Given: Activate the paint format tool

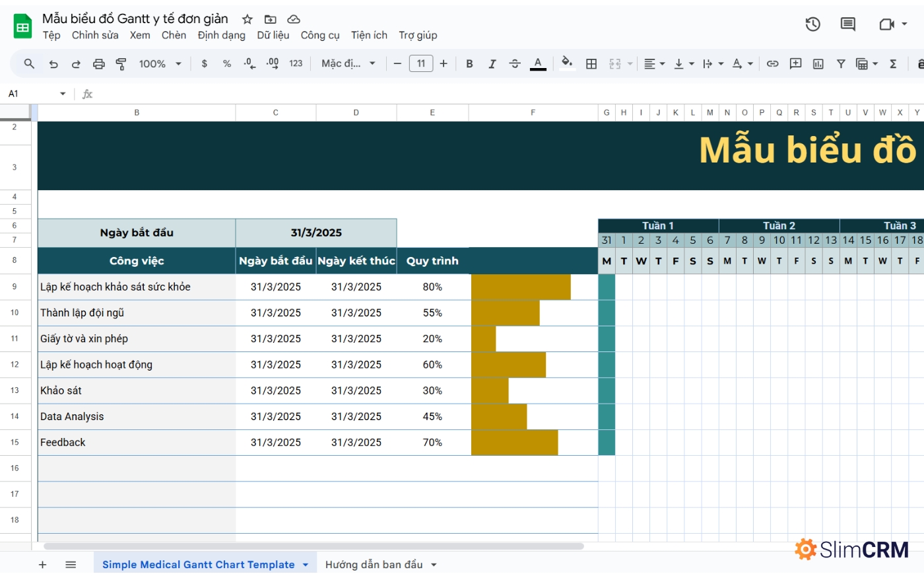Looking at the screenshot, I should pyautogui.click(x=121, y=63).
